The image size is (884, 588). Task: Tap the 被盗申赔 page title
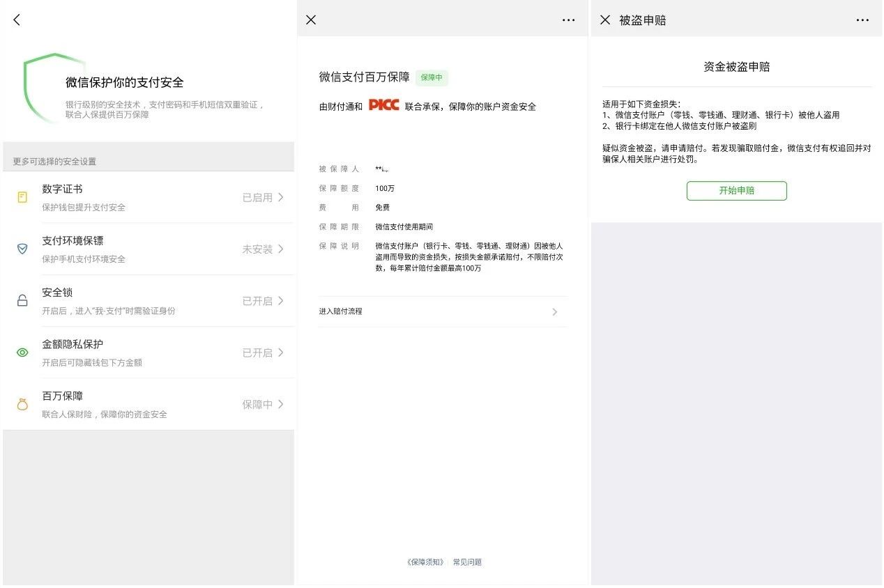pos(643,20)
